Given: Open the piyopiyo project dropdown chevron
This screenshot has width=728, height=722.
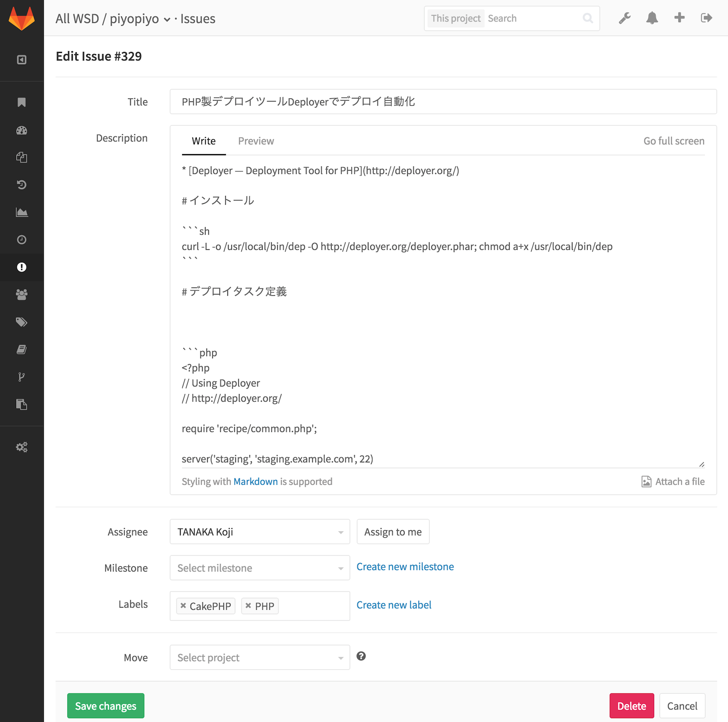Looking at the screenshot, I should coord(167,20).
